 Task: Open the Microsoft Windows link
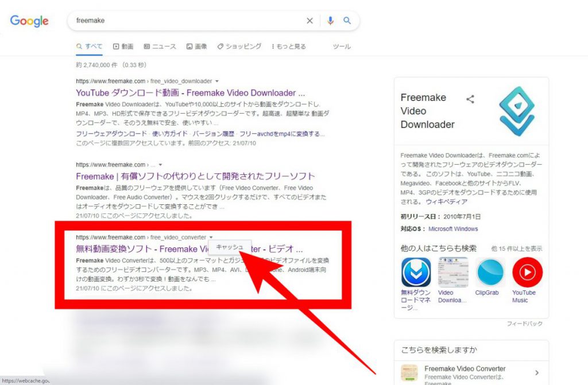pyautogui.click(x=453, y=229)
